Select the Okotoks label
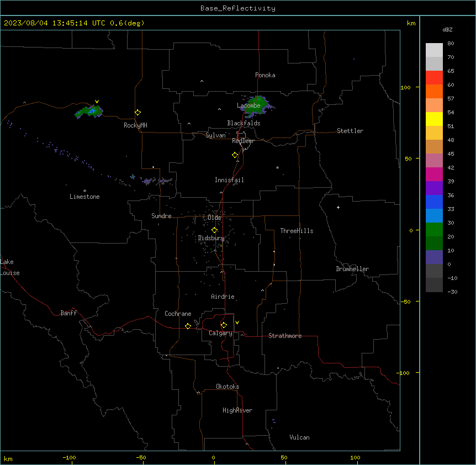This screenshot has height=465, width=476. (x=228, y=387)
